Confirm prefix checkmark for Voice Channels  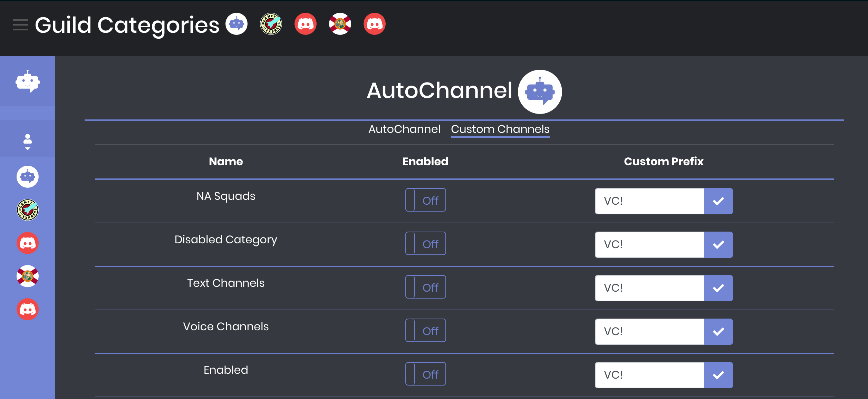(718, 332)
